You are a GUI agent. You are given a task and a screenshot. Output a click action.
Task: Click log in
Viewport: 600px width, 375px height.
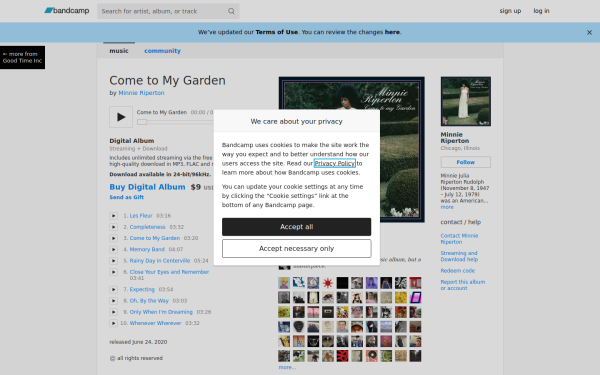(541, 11)
